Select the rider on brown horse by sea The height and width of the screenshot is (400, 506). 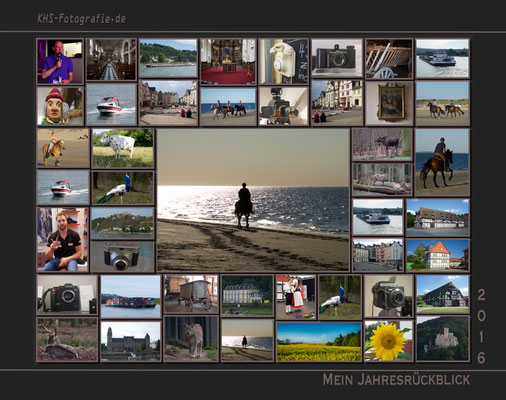click(442, 162)
